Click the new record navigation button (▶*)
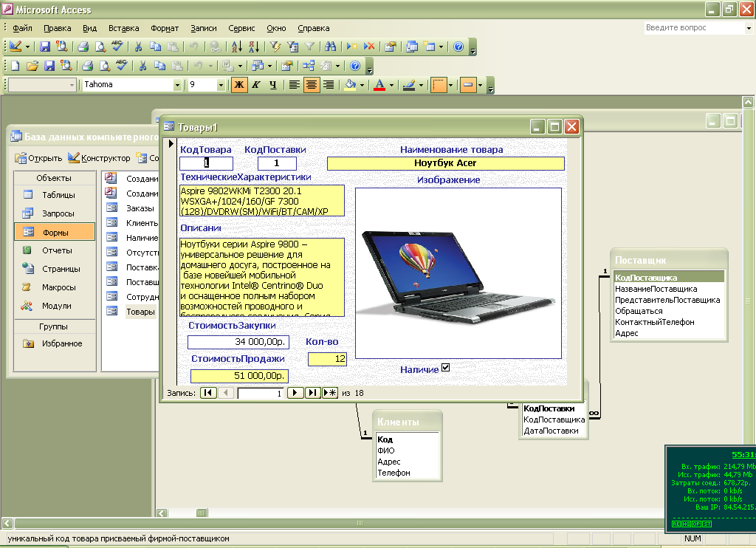Image resolution: width=756 pixels, height=548 pixels. (x=330, y=393)
